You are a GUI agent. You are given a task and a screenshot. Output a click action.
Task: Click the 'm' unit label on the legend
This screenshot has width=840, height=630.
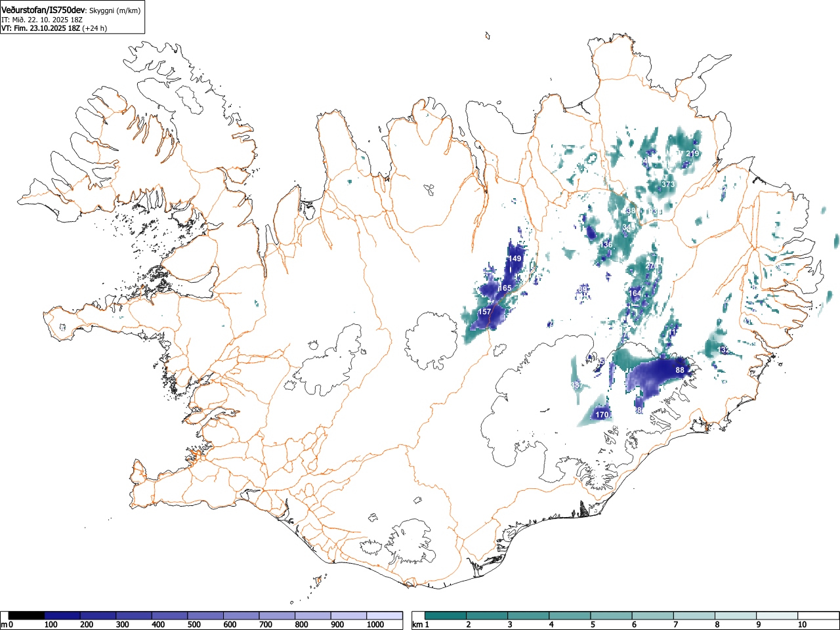click(x=5, y=625)
